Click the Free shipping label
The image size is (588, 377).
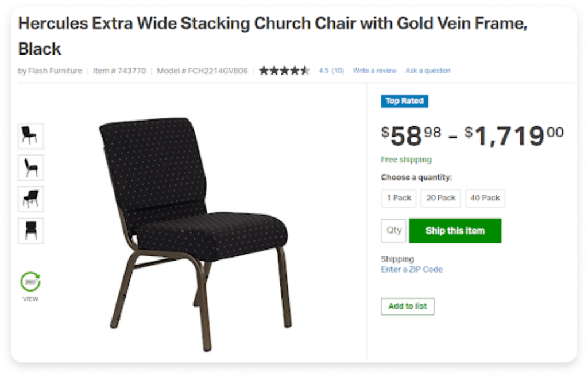(x=406, y=160)
